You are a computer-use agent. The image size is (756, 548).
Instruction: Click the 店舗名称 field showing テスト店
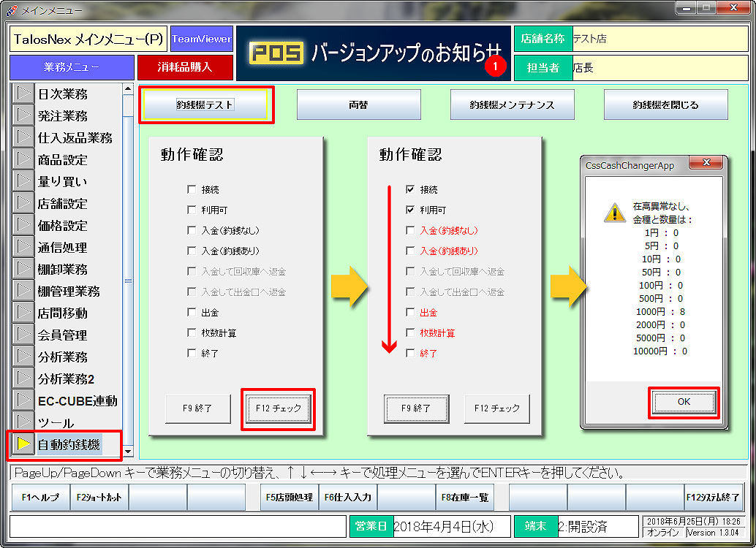[659, 39]
